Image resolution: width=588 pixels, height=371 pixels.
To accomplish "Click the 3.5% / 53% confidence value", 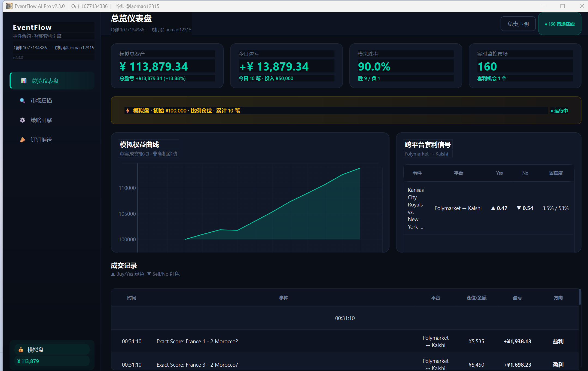I will (555, 208).
